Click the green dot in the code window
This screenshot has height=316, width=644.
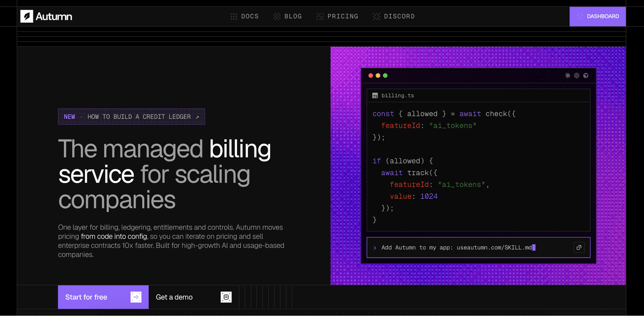coord(385,75)
